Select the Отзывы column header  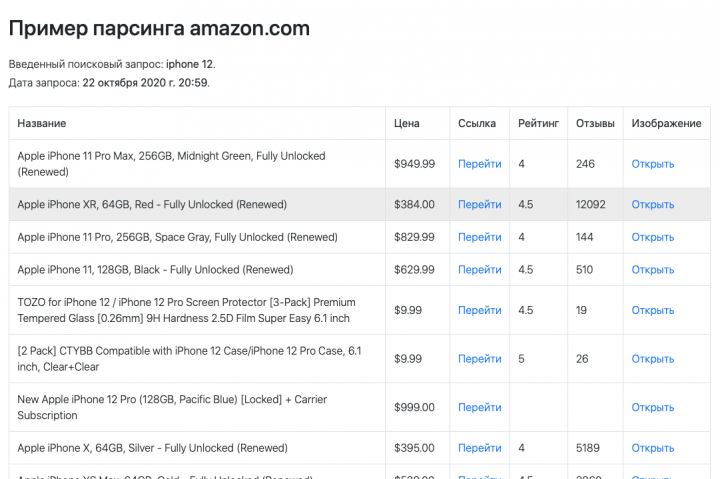595,123
